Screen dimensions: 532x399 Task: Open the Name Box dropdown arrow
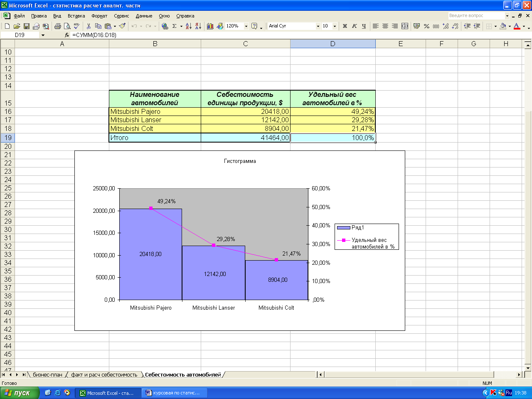(43, 35)
